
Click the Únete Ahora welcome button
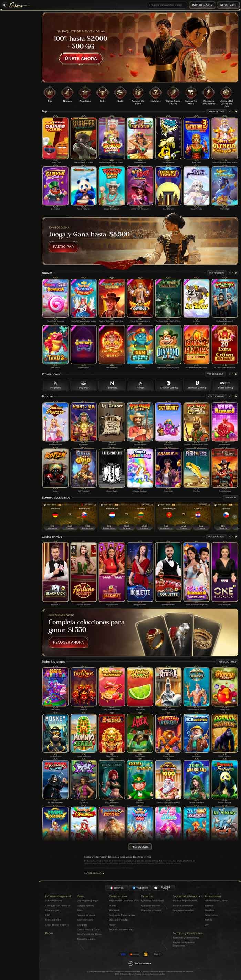tap(81, 59)
